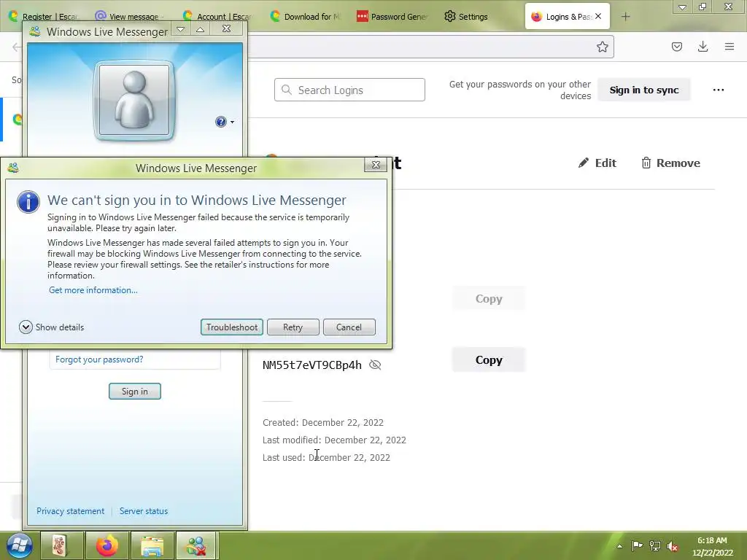Toggle password visibility eye icon
Screen dimensions: 747x560
376,365
